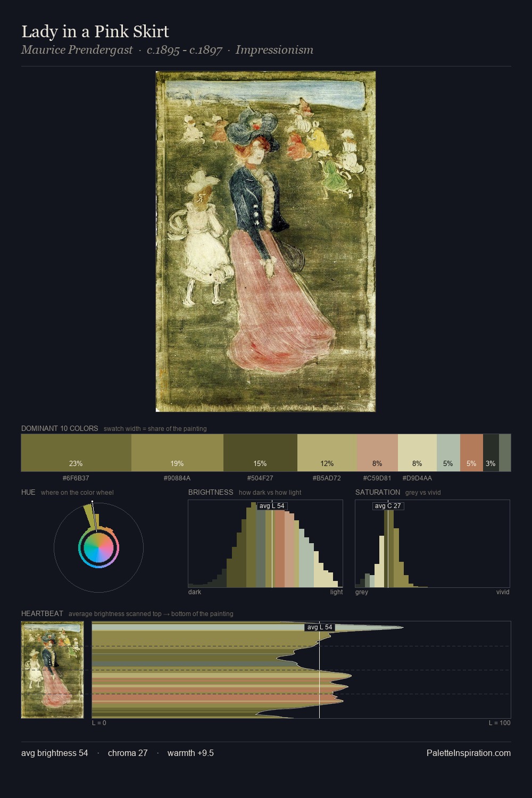
Task: Click the first 8% pink swatch #C59D81
Action: [377, 453]
